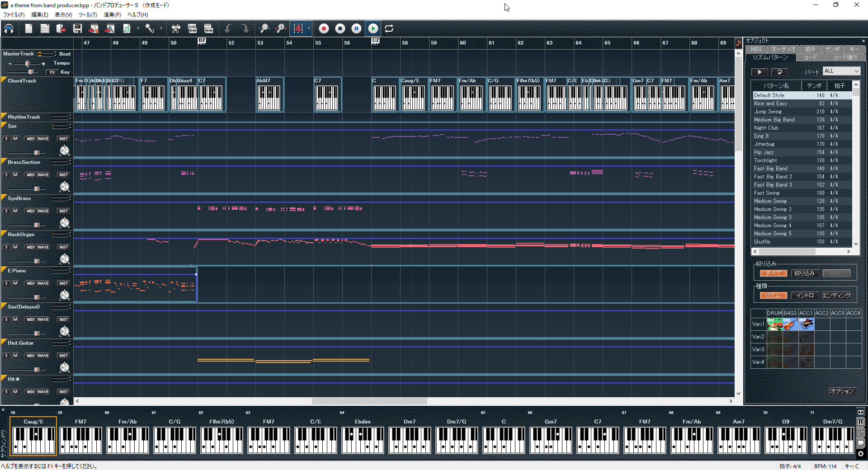
Task: Open INST selector on E.Piano track
Action: tap(63, 283)
